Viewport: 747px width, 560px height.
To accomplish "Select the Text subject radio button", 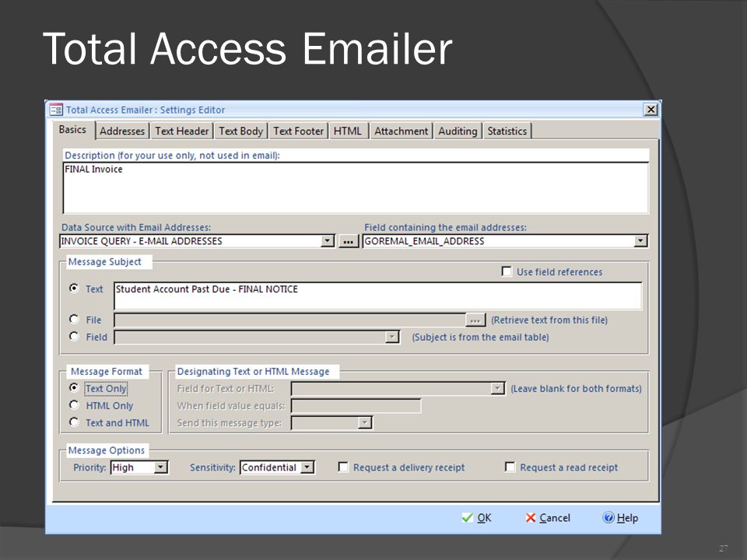I will tap(74, 288).
